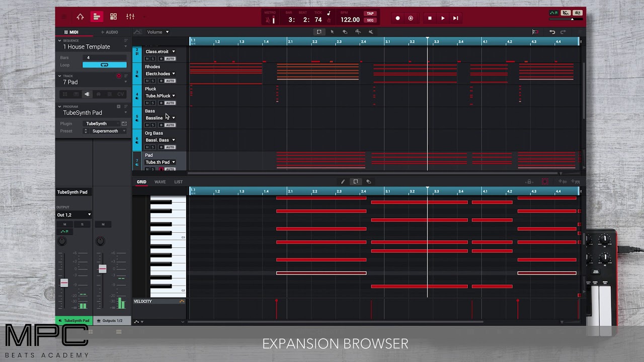Select the CV track type
The width and height of the screenshot is (644, 362).
[121, 95]
